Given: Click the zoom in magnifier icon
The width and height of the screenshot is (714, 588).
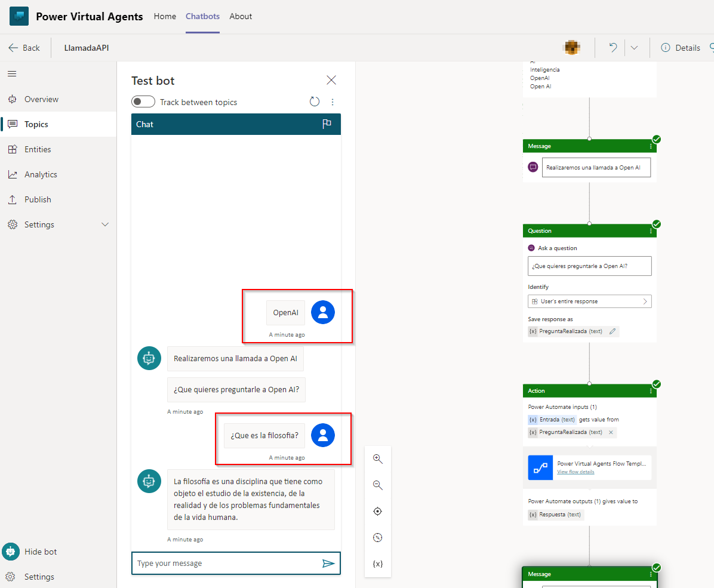Looking at the screenshot, I should (x=377, y=459).
